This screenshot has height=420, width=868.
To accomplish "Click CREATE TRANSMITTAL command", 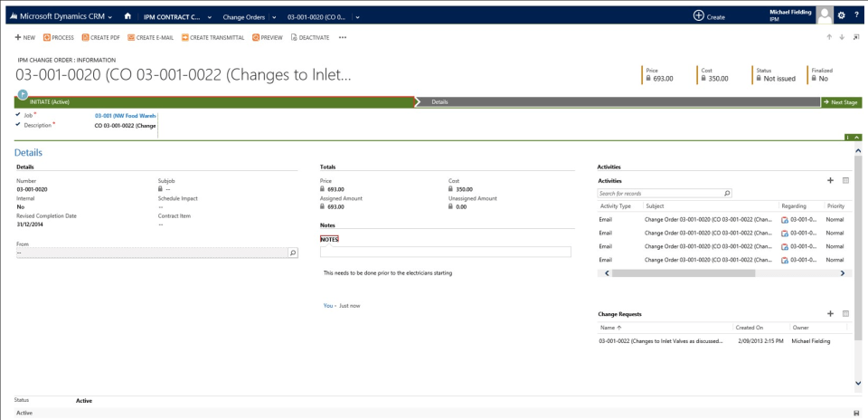I will coord(212,38).
